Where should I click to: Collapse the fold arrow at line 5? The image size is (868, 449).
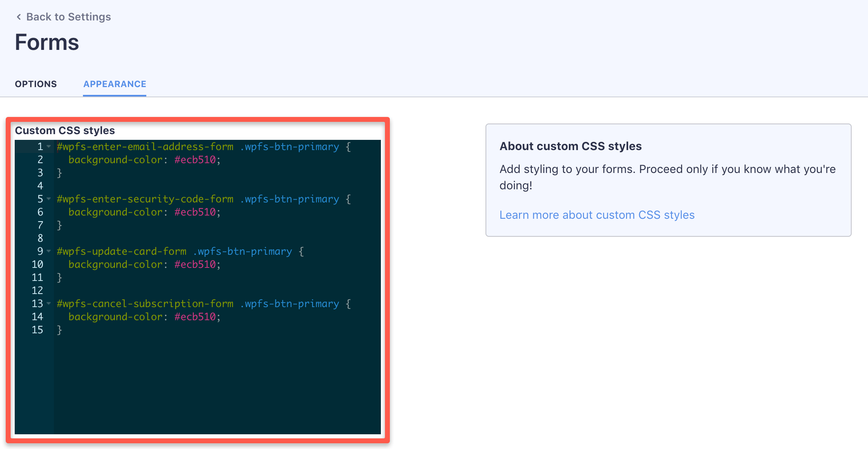49,199
